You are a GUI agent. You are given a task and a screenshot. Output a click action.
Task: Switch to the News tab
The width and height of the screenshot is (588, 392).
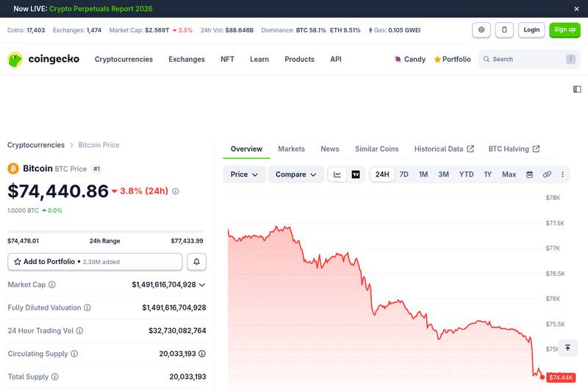[330, 149]
